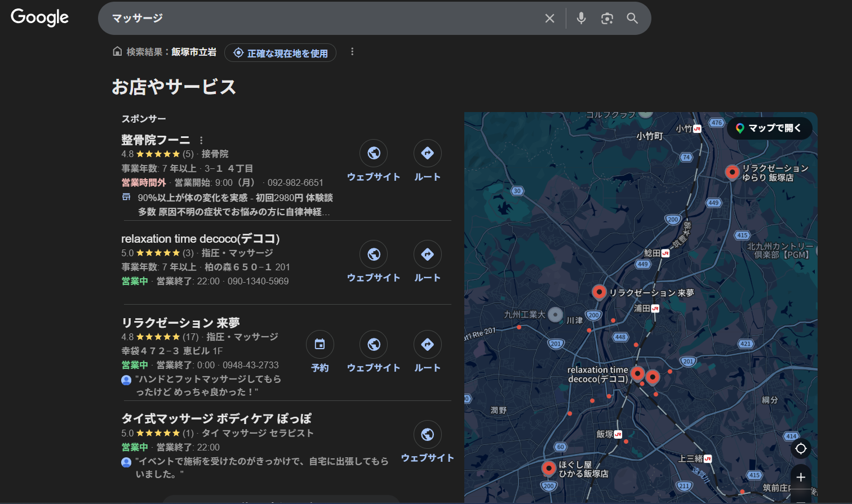Viewport: 852px width, 504px height.
Task: Click the Google logo
Action: point(39,17)
